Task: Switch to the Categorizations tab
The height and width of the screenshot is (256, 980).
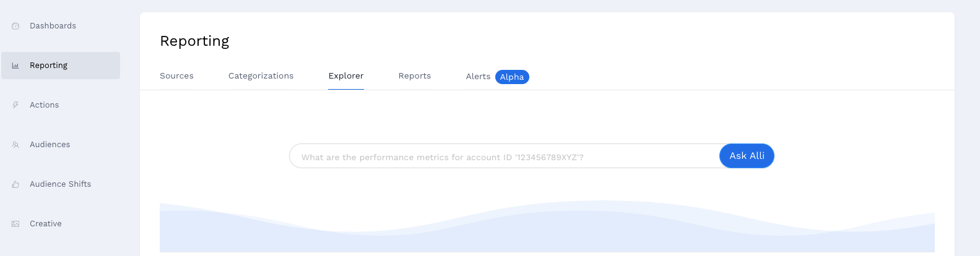Action: click(x=261, y=76)
